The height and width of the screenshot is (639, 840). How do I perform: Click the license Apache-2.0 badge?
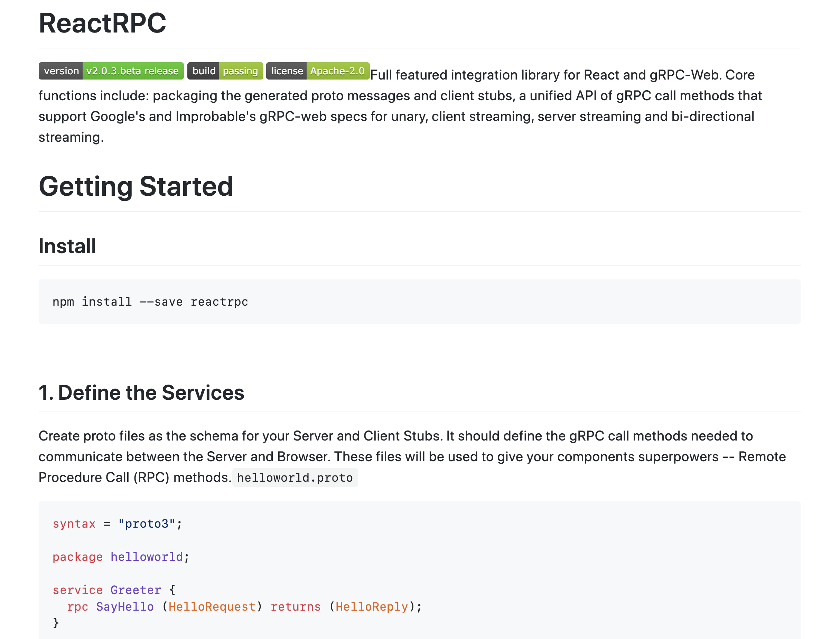point(318,71)
